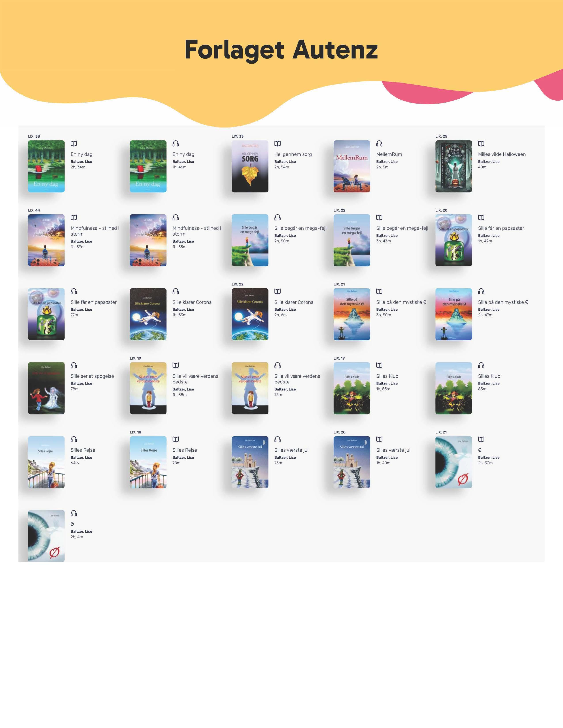
Task: Click the book icon beside Hel gennem sorg
Action: point(278,144)
